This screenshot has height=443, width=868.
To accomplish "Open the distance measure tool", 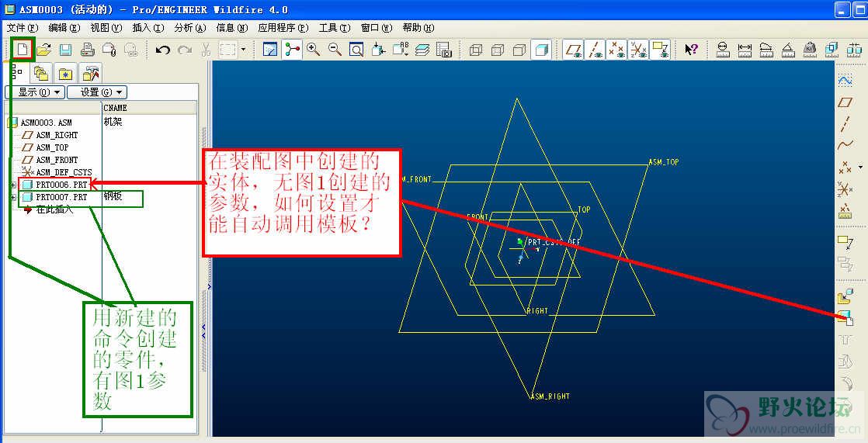I will click(x=745, y=50).
